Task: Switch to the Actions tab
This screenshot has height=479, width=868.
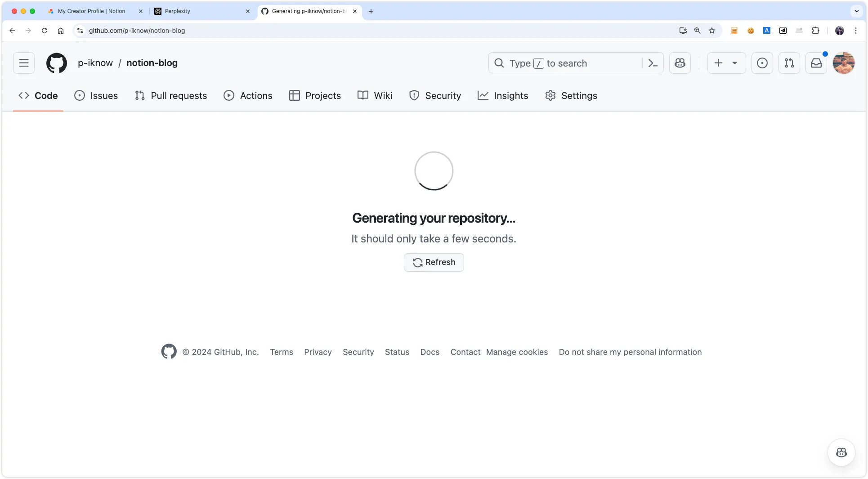Action: (x=248, y=96)
